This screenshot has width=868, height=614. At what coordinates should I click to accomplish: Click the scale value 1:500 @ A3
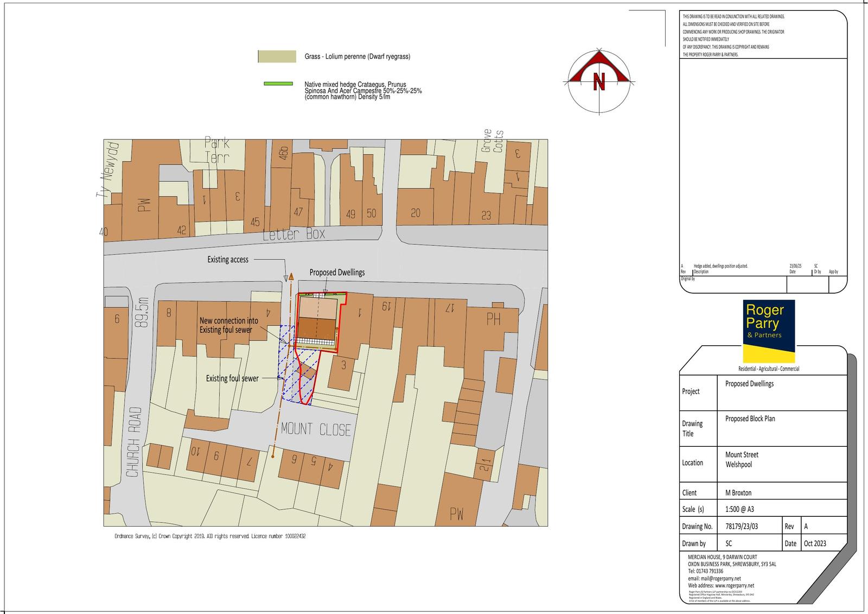[x=739, y=509]
